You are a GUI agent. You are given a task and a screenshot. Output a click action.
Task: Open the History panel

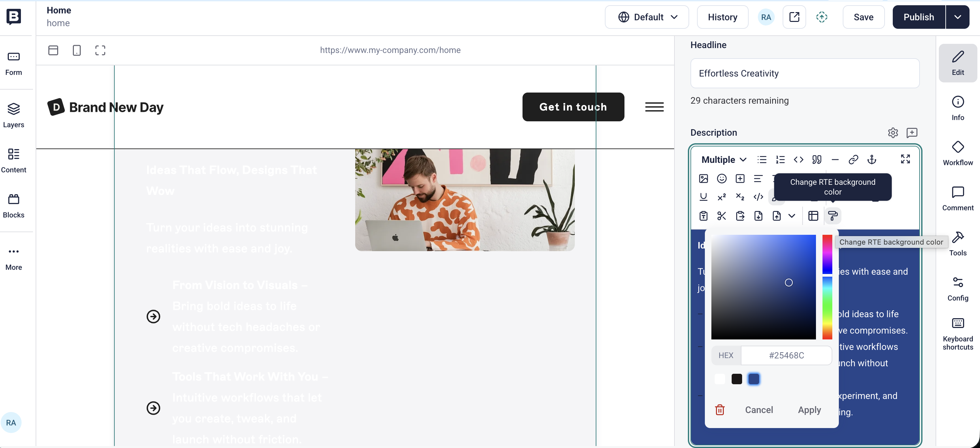(x=723, y=17)
